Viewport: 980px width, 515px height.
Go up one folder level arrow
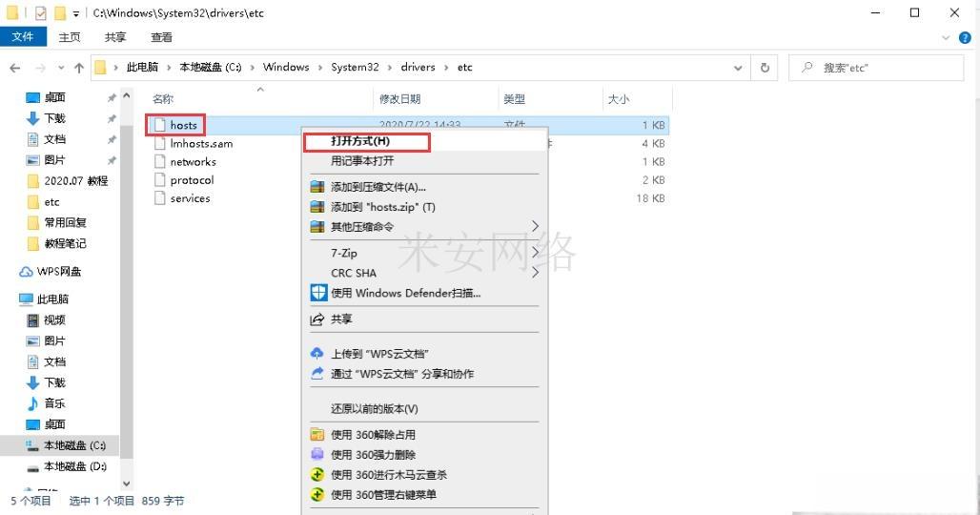tap(79, 68)
